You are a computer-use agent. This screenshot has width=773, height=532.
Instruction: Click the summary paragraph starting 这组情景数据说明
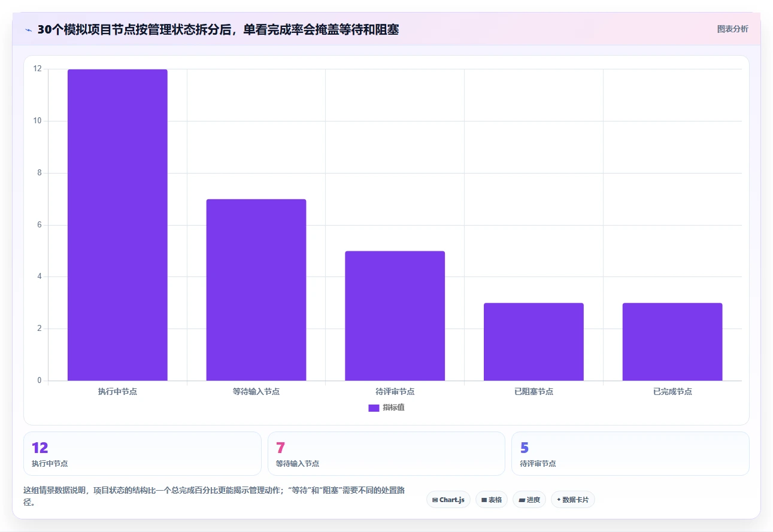click(x=214, y=496)
